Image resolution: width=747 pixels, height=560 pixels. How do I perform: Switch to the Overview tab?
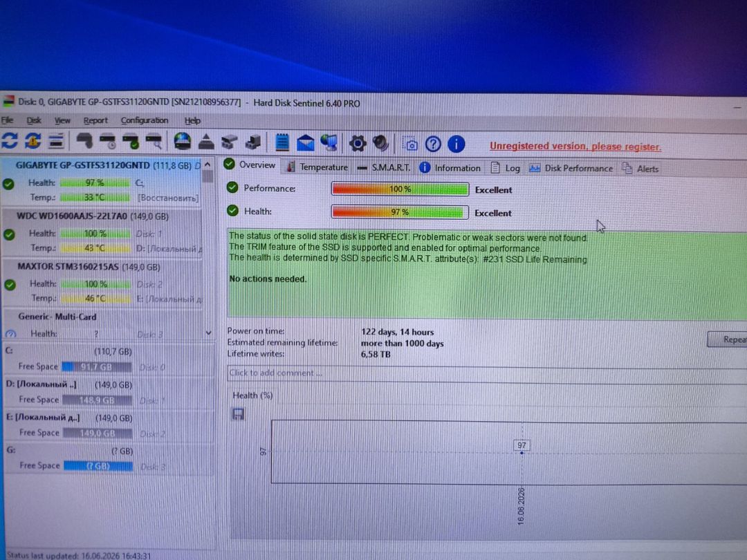point(250,165)
